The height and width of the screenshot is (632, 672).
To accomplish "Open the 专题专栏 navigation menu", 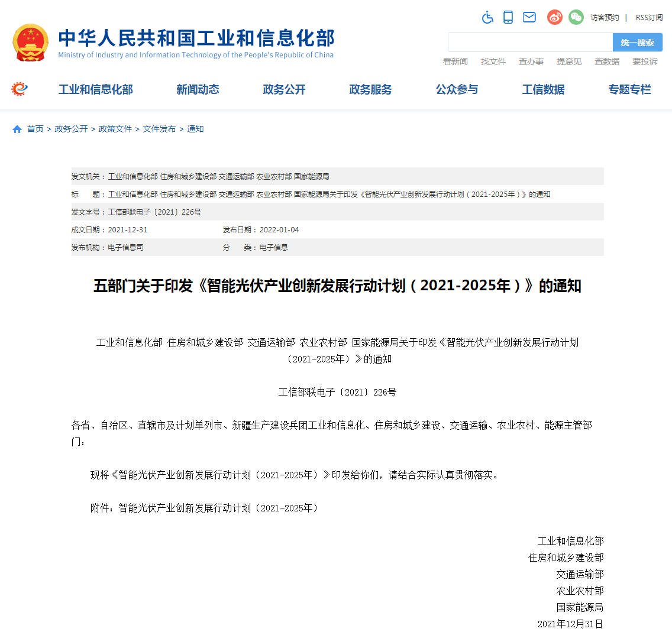I will click(x=629, y=89).
